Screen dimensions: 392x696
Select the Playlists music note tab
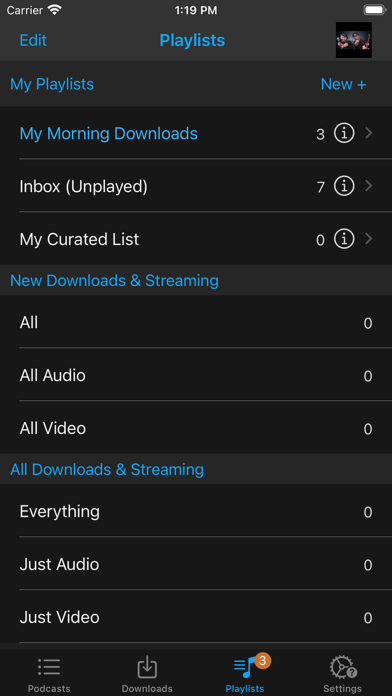(245, 667)
